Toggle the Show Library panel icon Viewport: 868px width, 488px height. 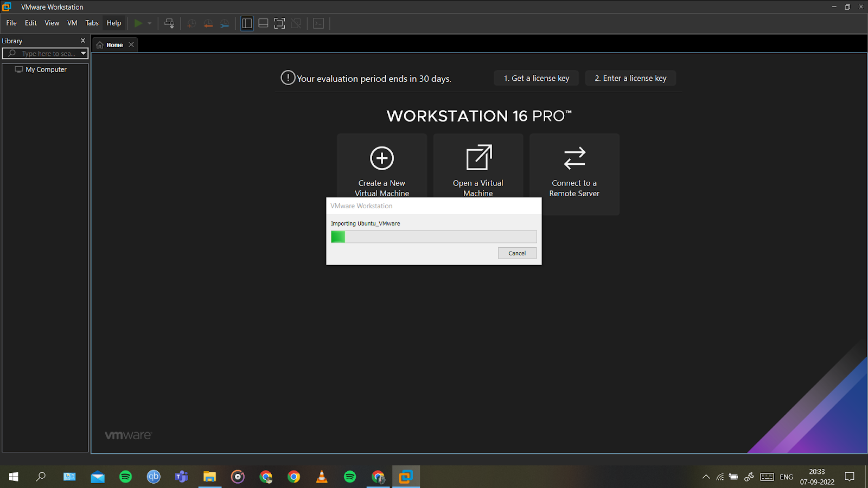pos(247,23)
